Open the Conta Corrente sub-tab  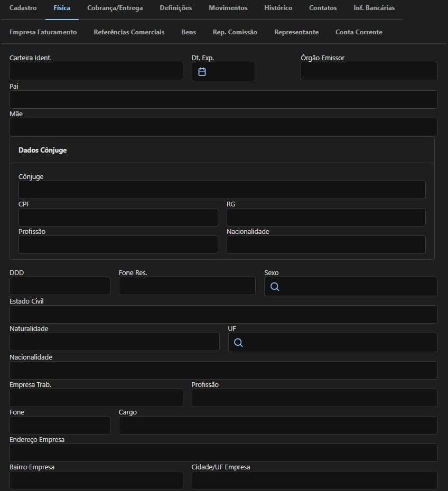tap(359, 32)
